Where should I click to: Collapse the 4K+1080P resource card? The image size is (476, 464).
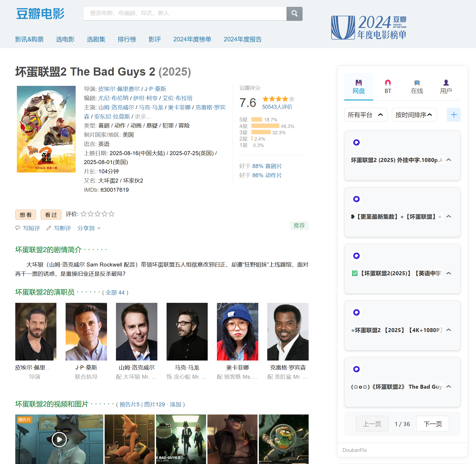449,330
